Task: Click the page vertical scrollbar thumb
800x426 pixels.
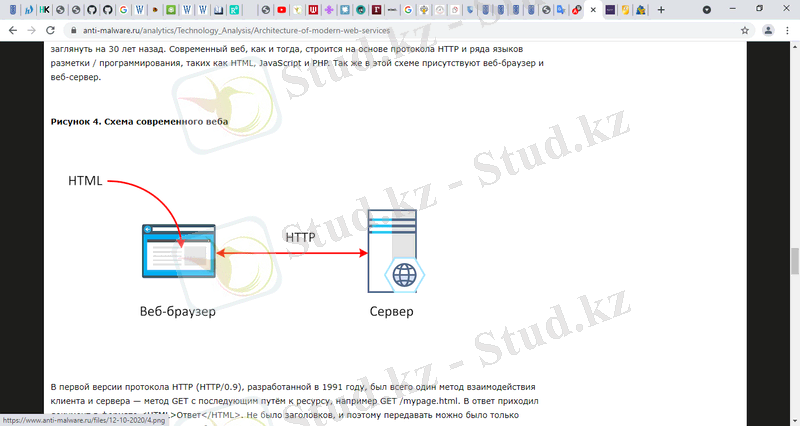Action: [795, 261]
